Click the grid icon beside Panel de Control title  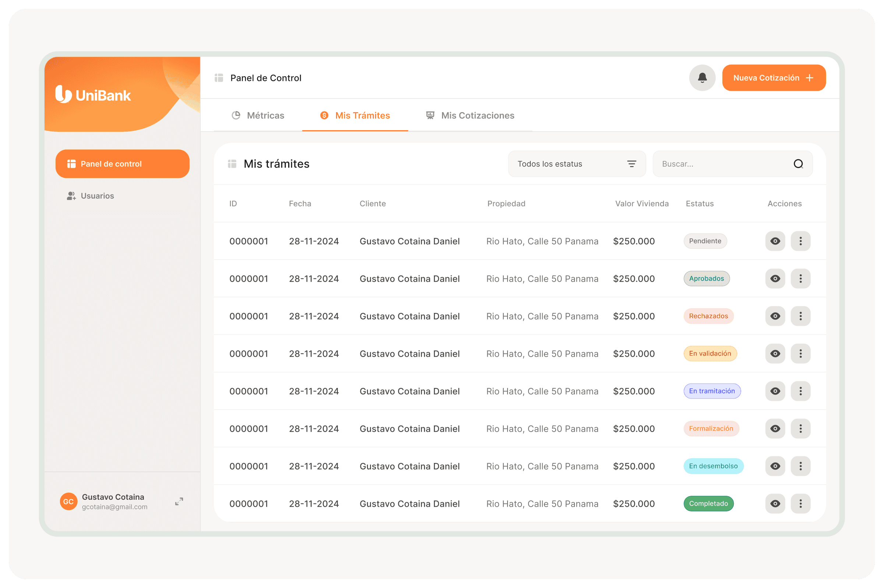(x=219, y=78)
